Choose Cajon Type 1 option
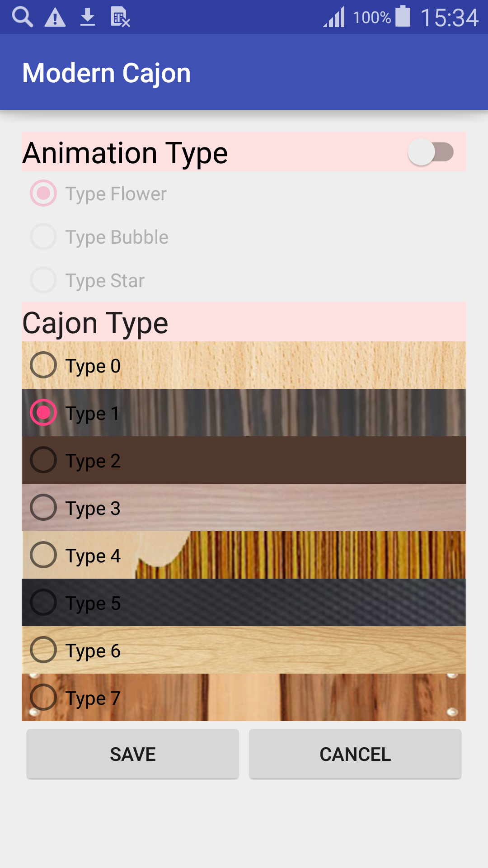The image size is (488, 868). click(43, 413)
